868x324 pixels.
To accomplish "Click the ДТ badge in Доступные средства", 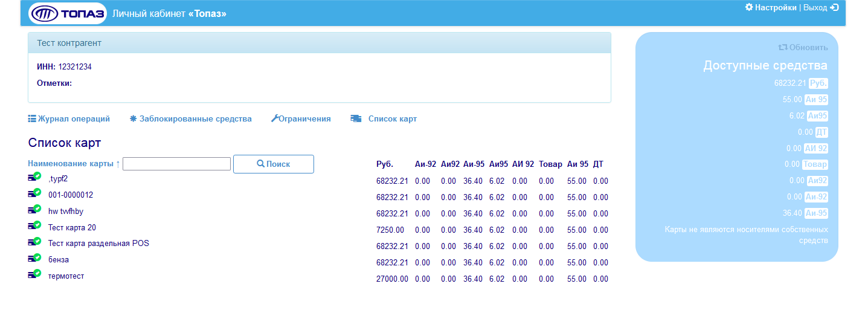I will click(821, 132).
